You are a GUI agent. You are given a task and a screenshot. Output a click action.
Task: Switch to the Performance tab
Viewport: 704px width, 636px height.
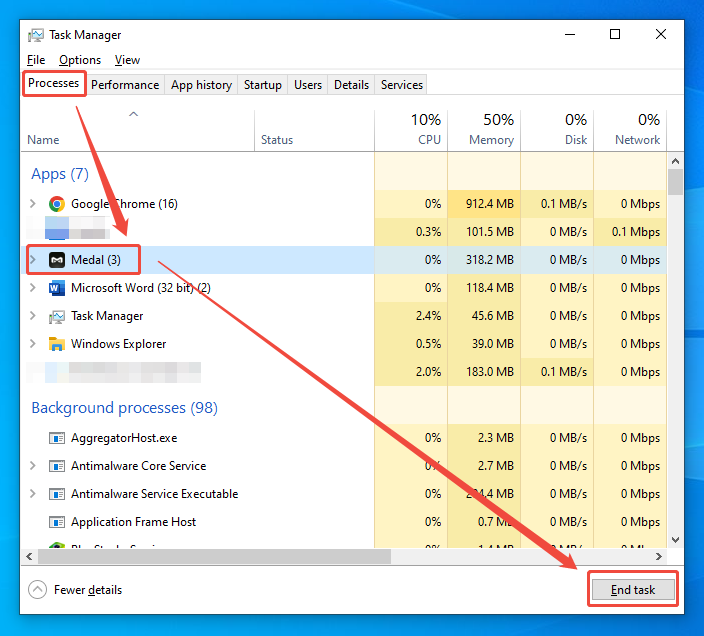[x=125, y=85]
